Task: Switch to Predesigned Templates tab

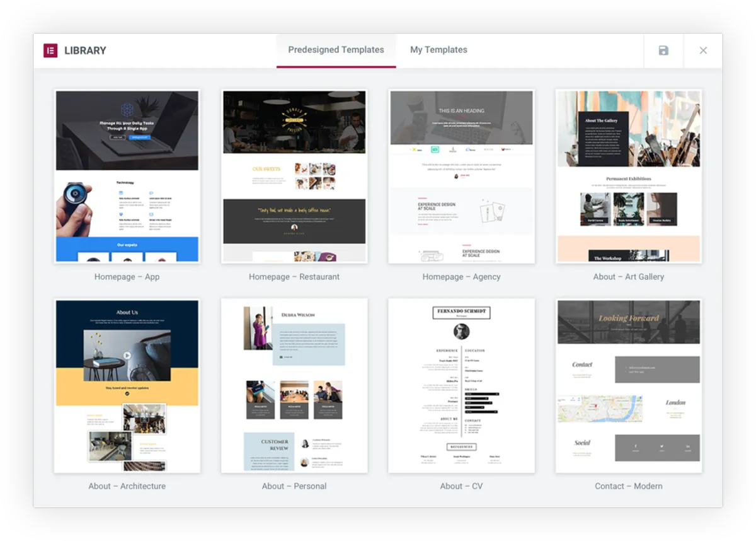Action: pos(336,50)
